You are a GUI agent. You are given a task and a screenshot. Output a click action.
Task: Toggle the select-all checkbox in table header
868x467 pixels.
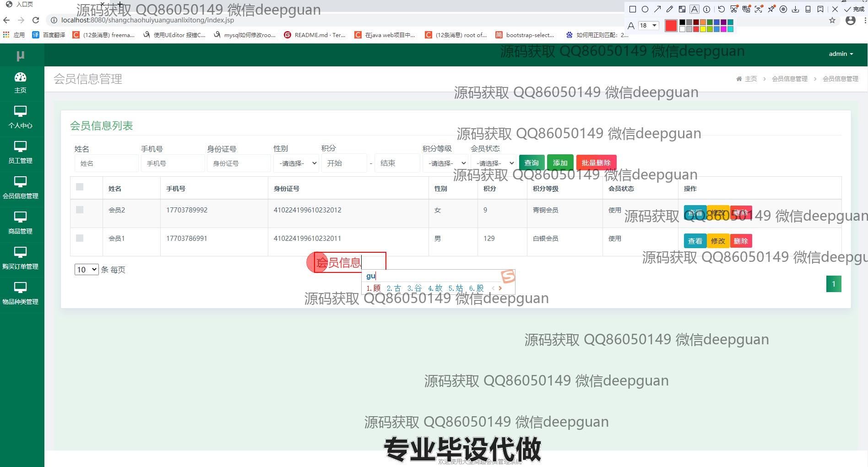[x=80, y=187]
